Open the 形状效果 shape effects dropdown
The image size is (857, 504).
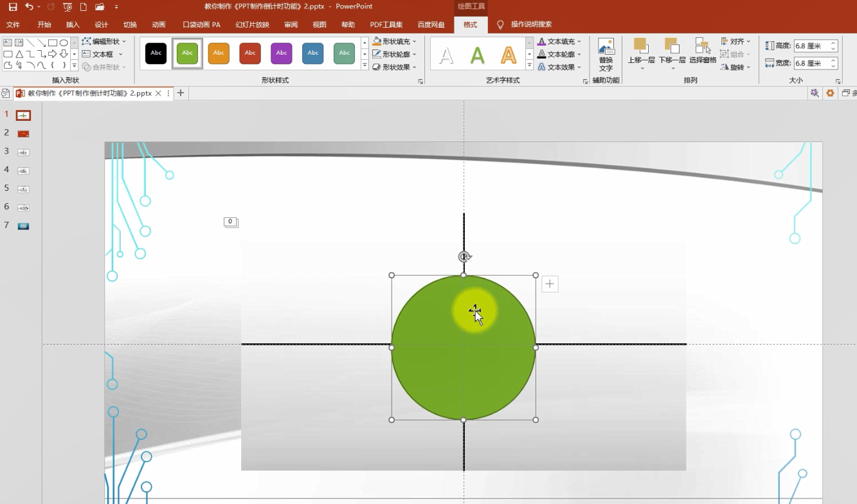tap(395, 67)
